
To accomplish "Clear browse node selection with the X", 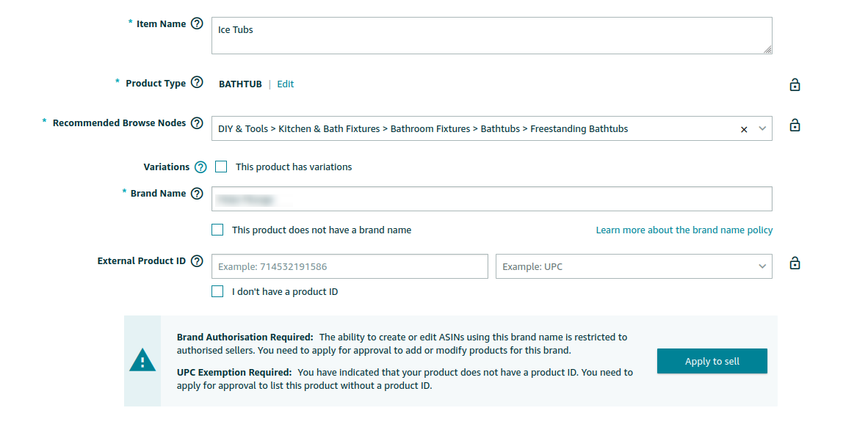I will [744, 129].
